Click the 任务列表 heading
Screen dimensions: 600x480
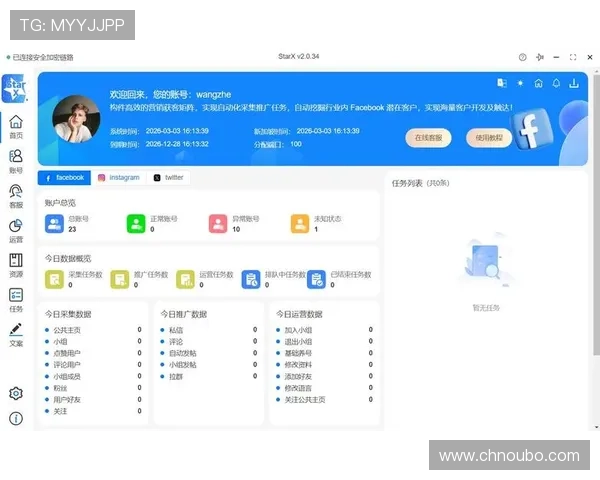[x=407, y=183]
